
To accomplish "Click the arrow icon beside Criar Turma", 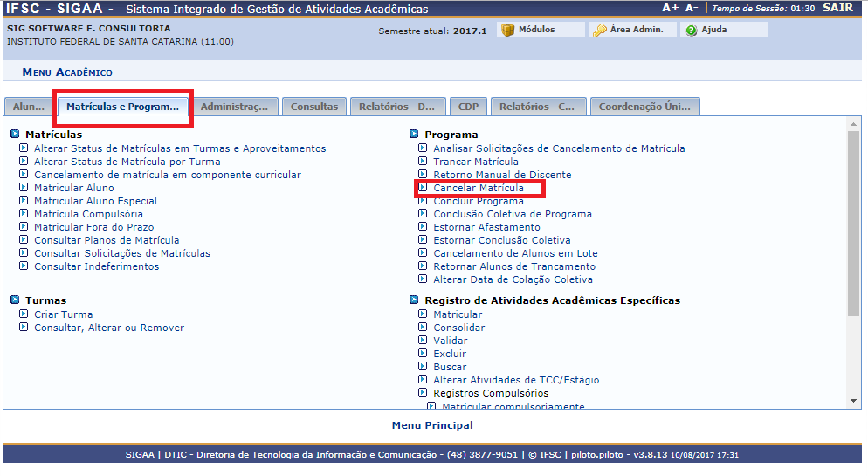I will [x=24, y=314].
